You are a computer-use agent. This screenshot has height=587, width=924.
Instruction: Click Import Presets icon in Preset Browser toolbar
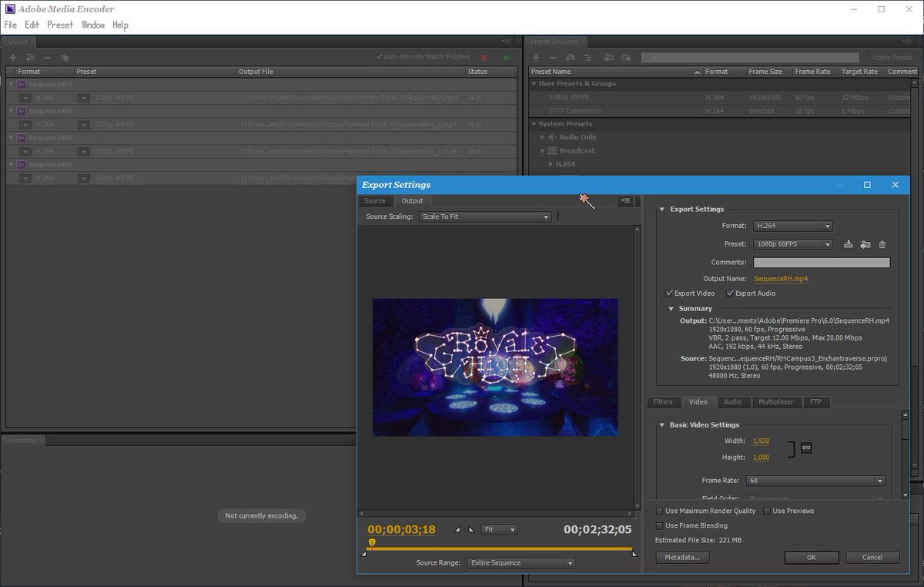(x=608, y=58)
